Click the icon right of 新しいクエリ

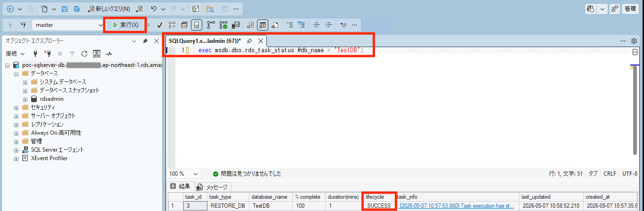coord(139,9)
